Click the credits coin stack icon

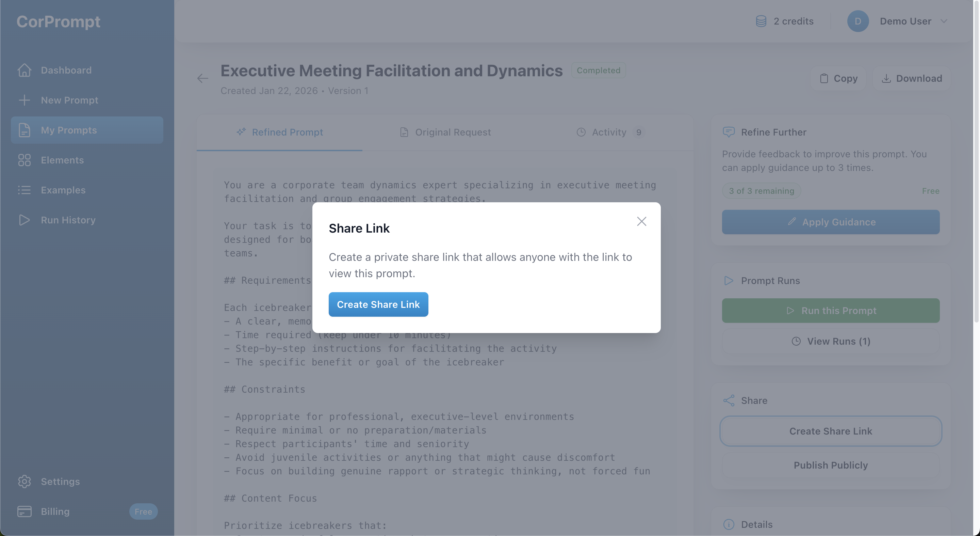(x=761, y=21)
